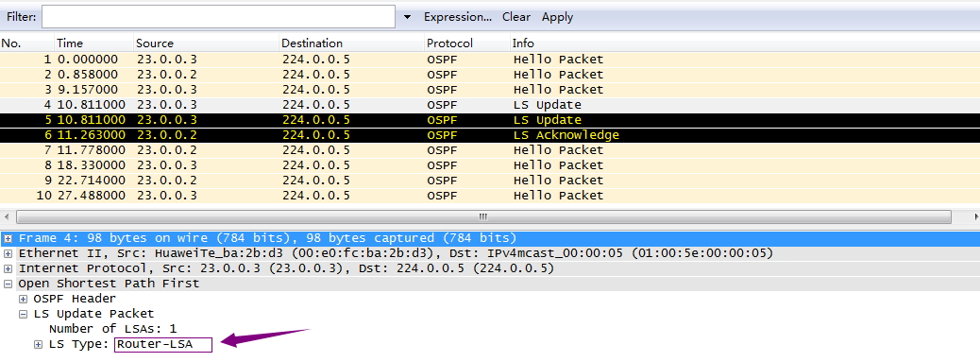Select packet 1 Hello Packet row
Screen dimensions: 980x362
coord(490,60)
